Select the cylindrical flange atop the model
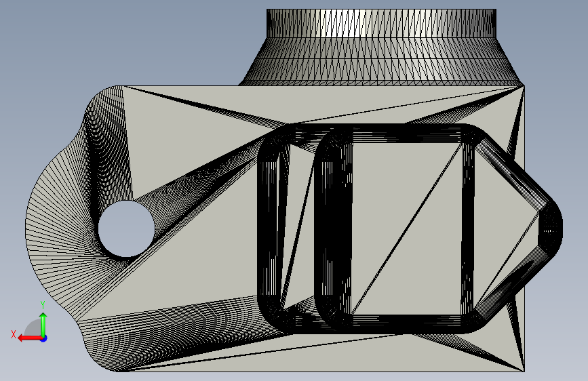Image resolution: width=588 pixels, height=381 pixels. [381, 23]
